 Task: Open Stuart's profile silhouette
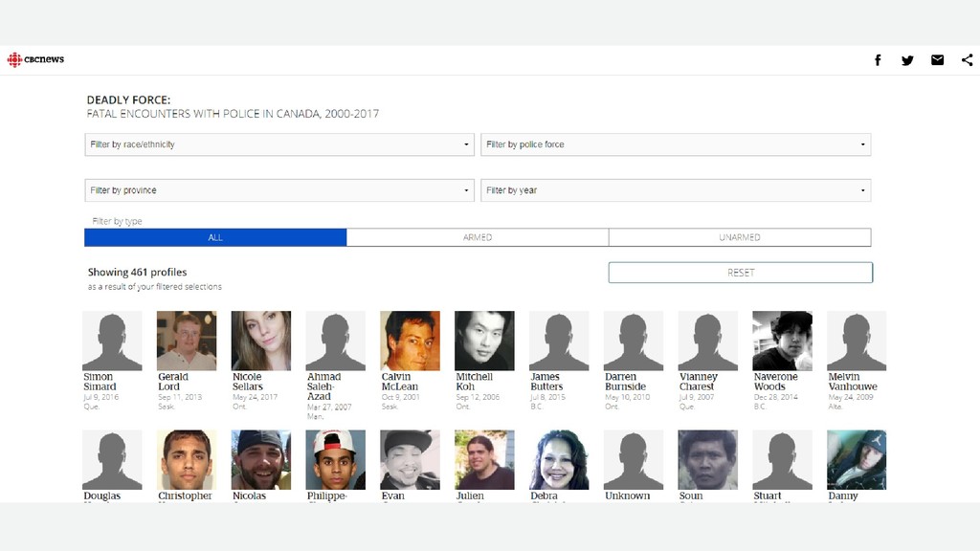pyautogui.click(x=783, y=459)
